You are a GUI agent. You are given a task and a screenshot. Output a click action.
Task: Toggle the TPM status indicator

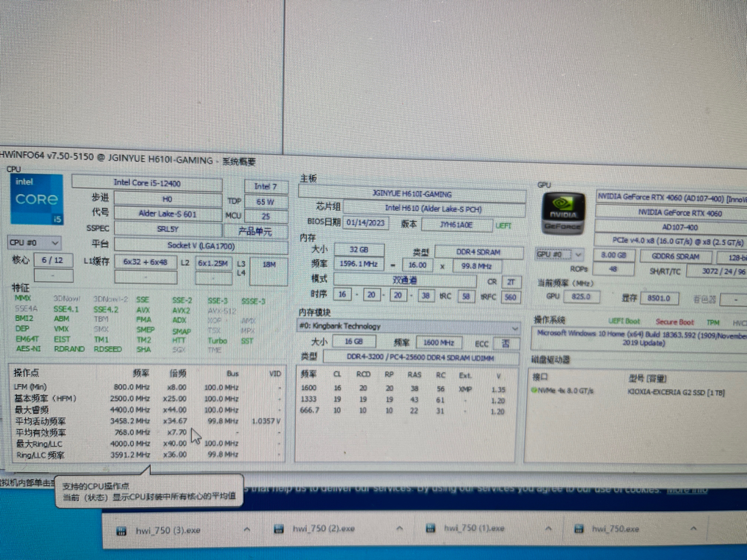coord(713,322)
